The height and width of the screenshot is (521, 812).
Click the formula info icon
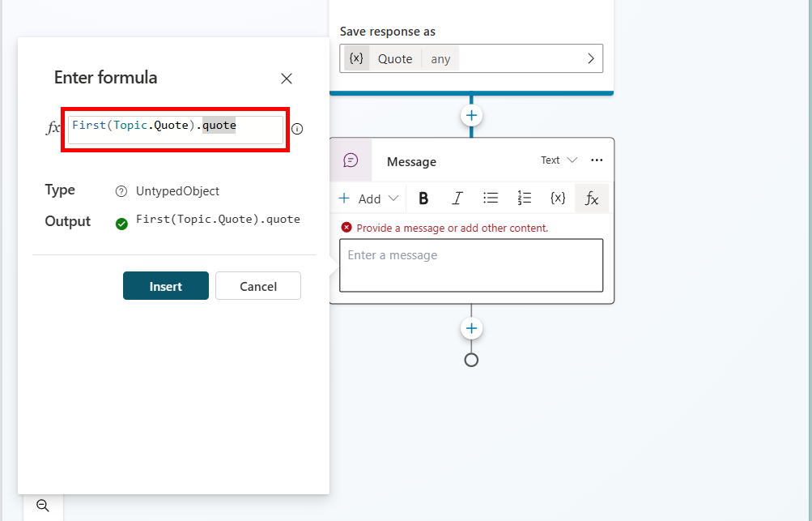tap(297, 129)
